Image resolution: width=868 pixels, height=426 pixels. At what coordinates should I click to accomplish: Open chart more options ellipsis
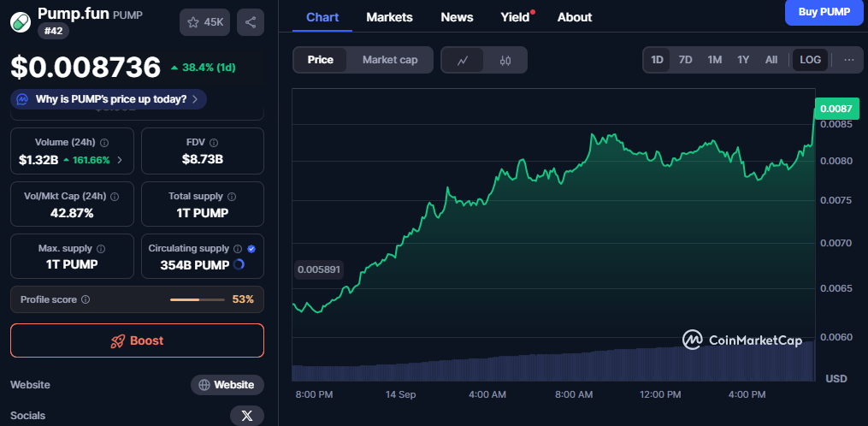tap(849, 60)
